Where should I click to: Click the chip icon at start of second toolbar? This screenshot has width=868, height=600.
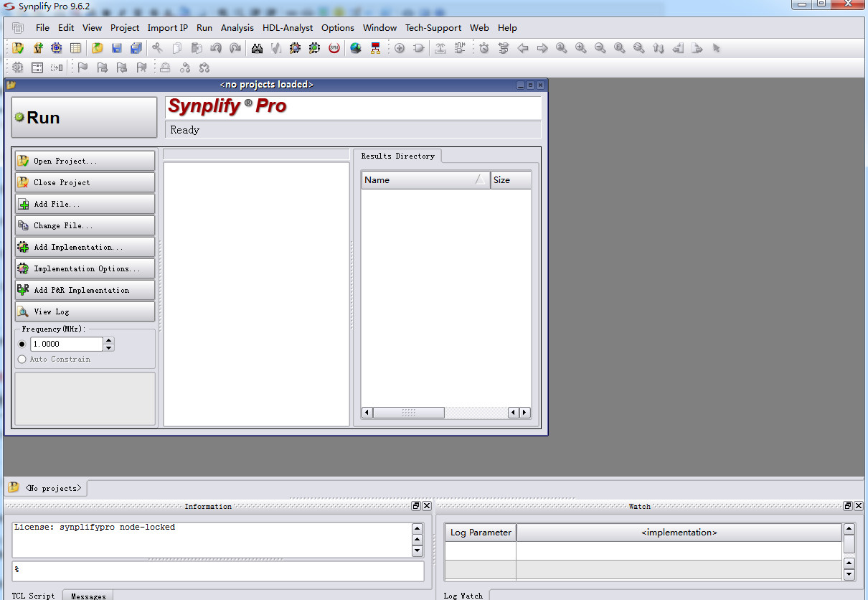[x=18, y=67]
